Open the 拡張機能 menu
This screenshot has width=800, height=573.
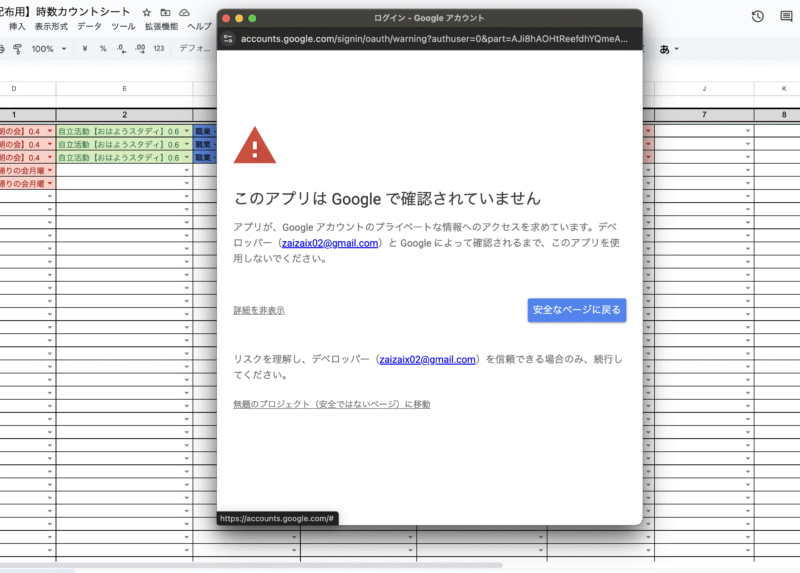tap(162, 27)
